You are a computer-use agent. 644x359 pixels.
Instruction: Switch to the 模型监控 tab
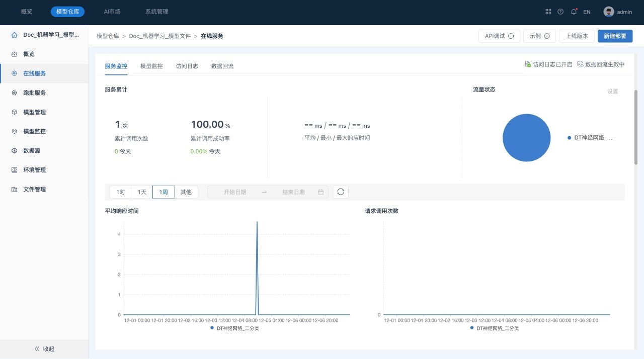[151, 66]
